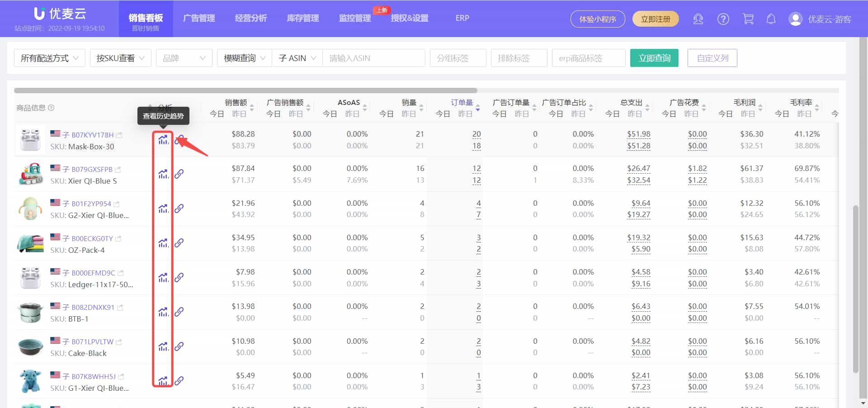Image resolution: width=868 pixels, height=408 pixels.
Task: Click the notification bell icon
Action: click(x=771, y=19)
